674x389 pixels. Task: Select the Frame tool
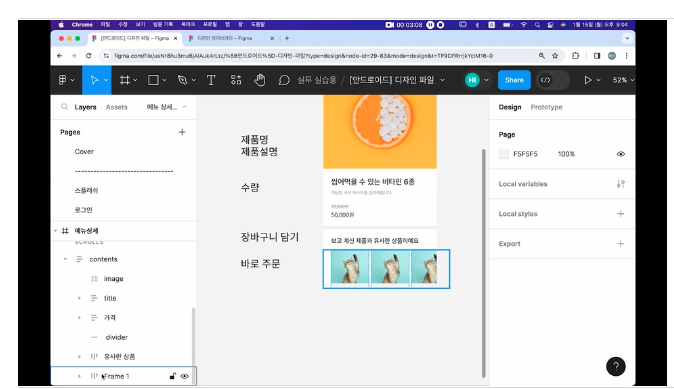pyautogui.click(x=125, y=80)
